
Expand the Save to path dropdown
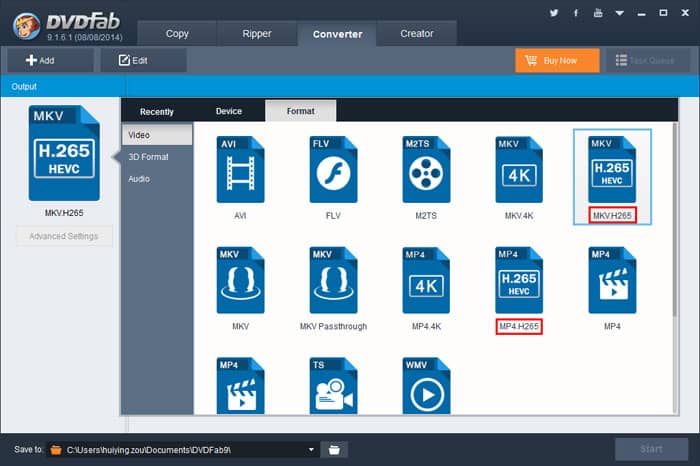(x=311, y=449)
